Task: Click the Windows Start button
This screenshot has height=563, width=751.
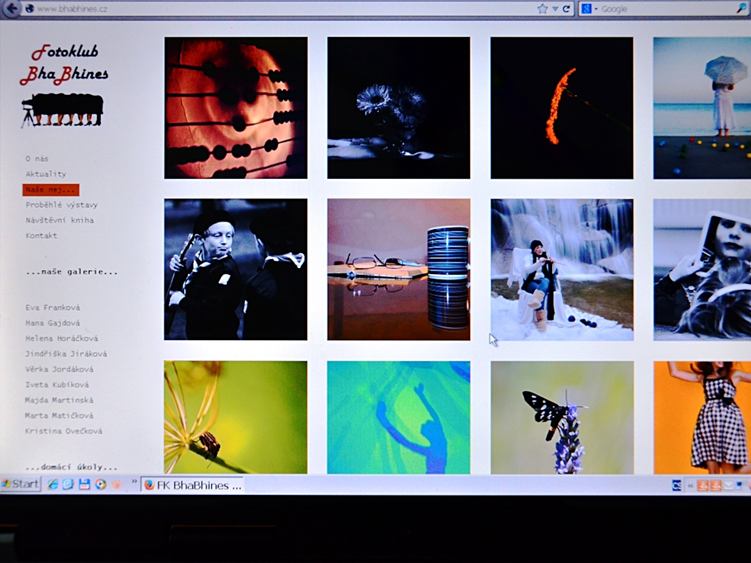Action: [x=21, y=484]
